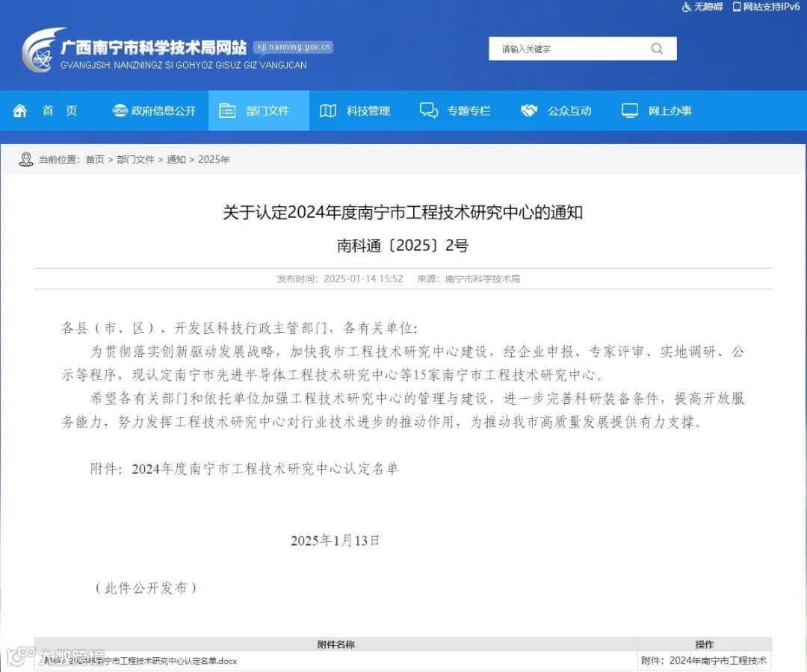Click the search magnifier icon
This screenshot has width=807, height=672.
coord(657,49)
